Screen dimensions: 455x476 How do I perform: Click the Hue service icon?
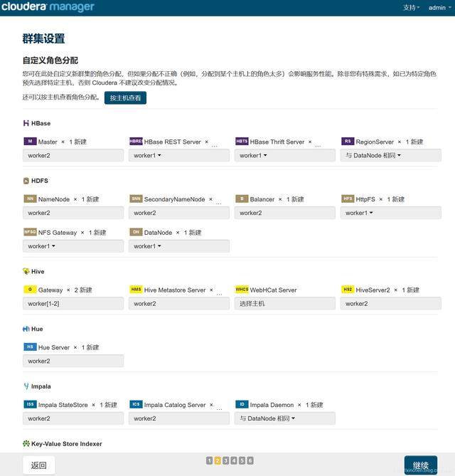[x=26, y=329]
